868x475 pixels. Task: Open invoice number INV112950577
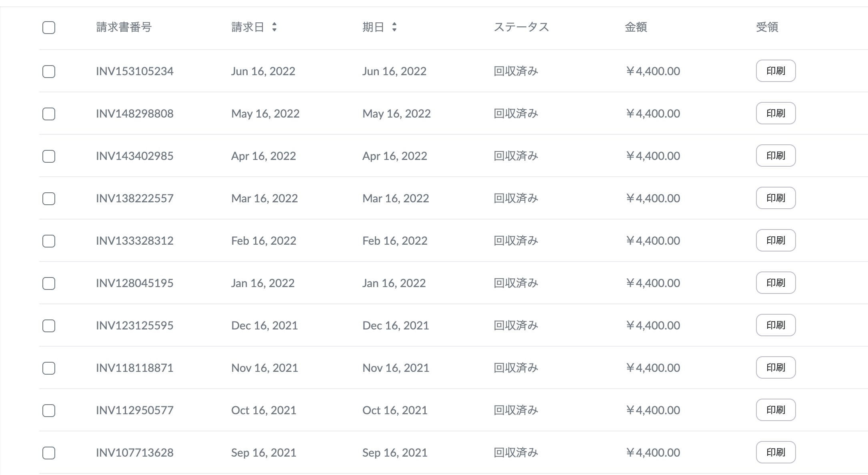pyautogui.click(x=135, y=410)
